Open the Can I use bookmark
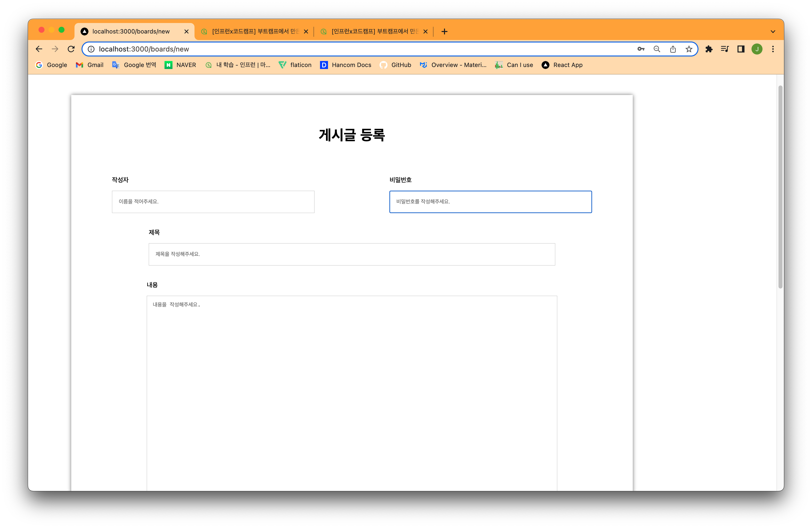812x528 pixels. click(x=513, y=65)
